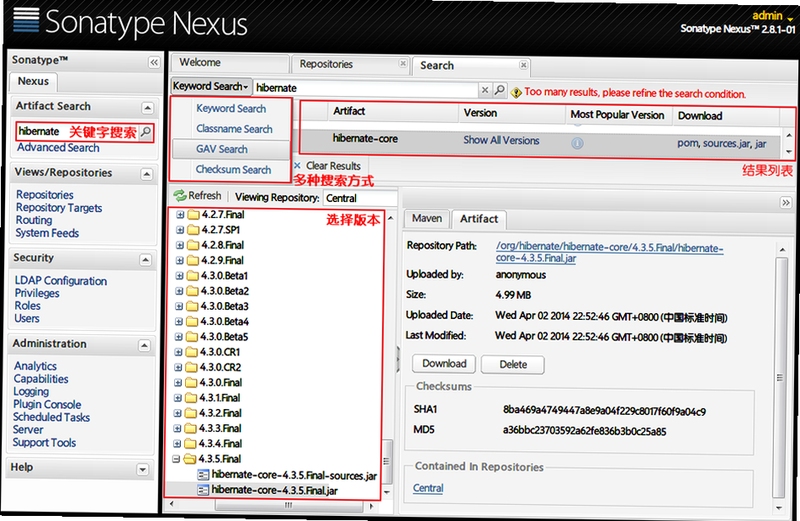Click the hibernate-core-4.3.5.Final-sources.jar file icon
The height and width of the screenshot is (521, 800).
point(203,475)
